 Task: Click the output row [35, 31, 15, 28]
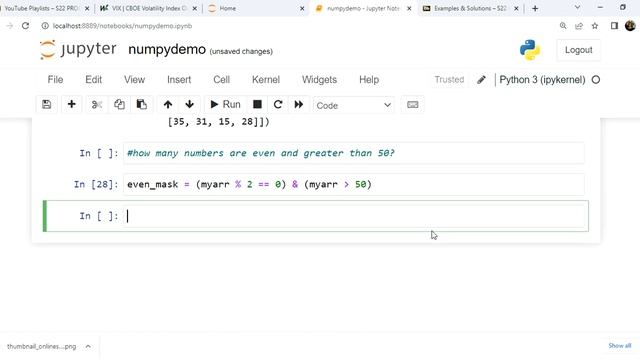point(218,122)
